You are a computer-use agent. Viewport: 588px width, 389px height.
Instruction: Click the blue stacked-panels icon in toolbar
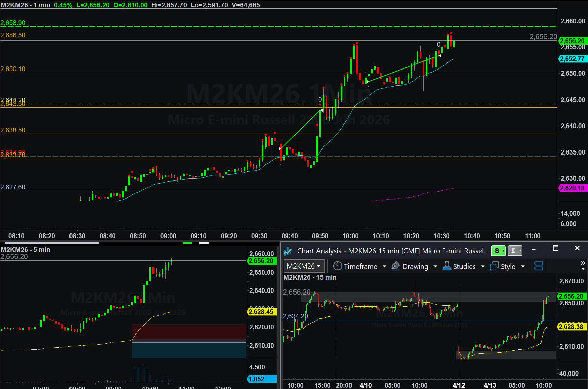click(539, 266)
